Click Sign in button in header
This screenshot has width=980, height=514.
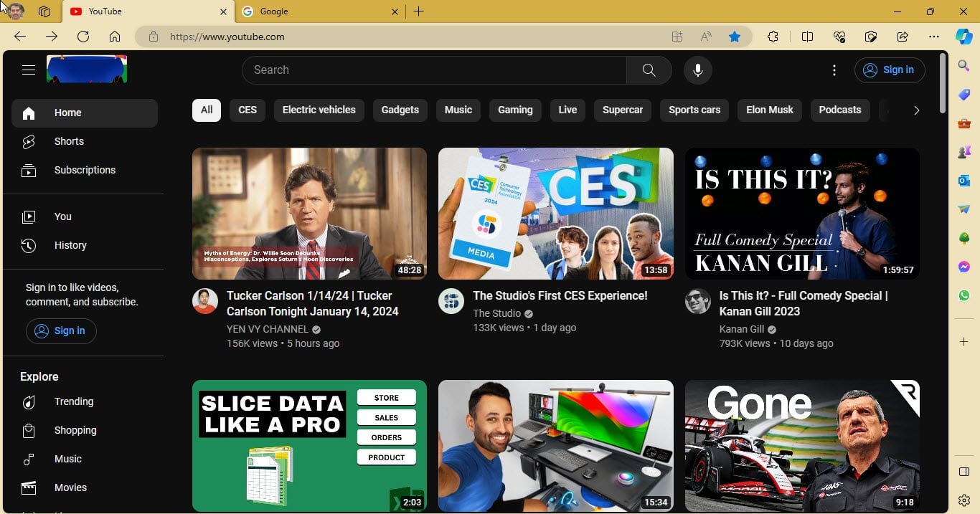click(x=890, y=70)
